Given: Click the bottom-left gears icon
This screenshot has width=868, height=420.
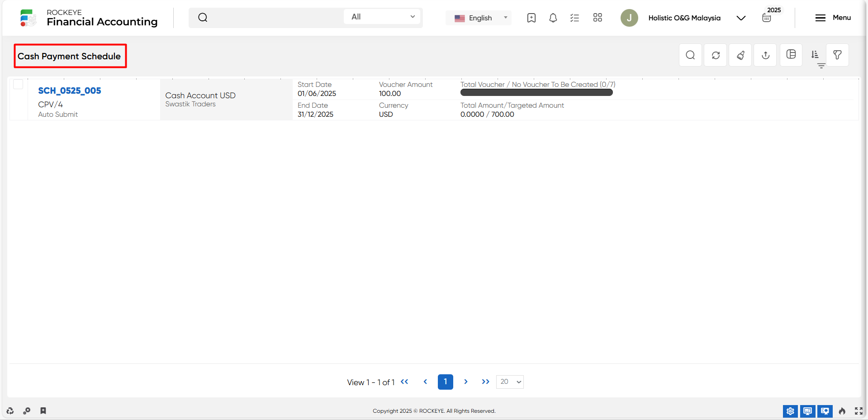Looking at the screenshot, I should click(x=27, y=411).
